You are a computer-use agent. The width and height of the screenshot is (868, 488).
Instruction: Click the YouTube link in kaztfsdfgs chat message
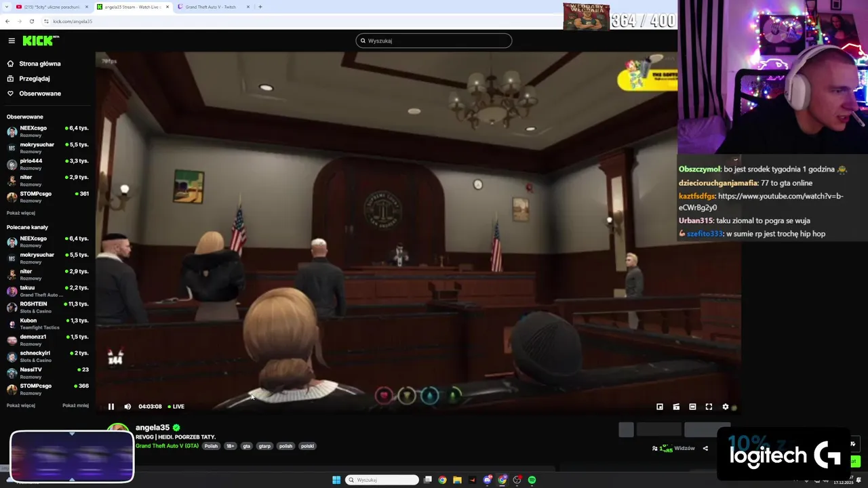761,202
